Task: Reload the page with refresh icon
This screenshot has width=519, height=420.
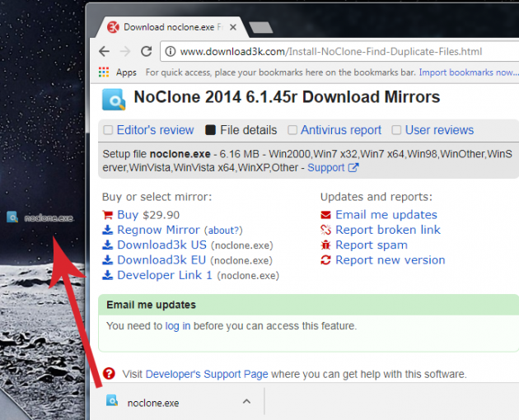Action: coord(146,51)
